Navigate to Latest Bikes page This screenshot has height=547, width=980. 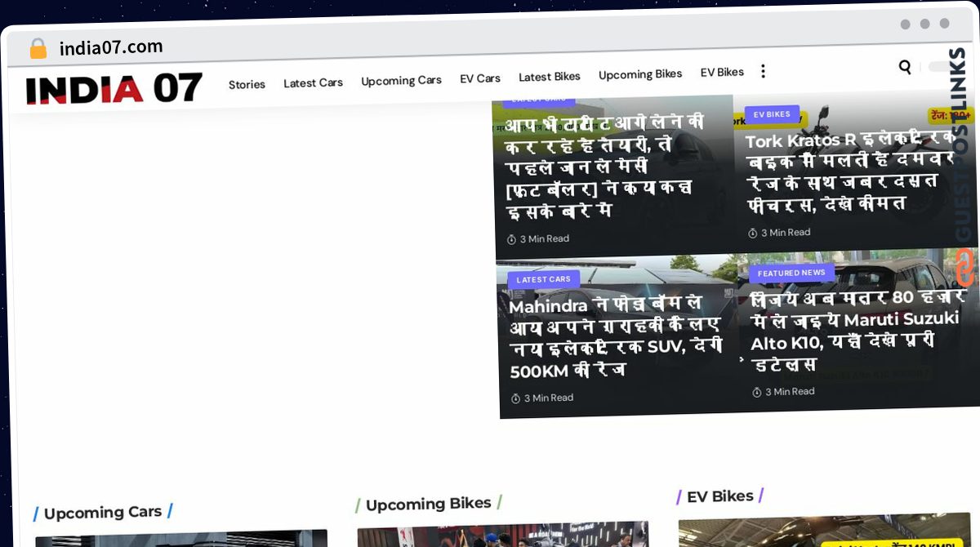[x=550, y=77]
